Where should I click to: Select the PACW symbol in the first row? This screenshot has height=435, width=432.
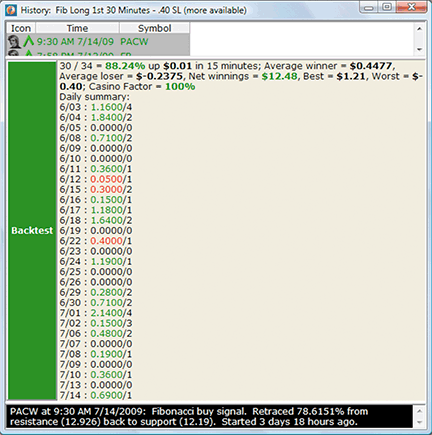(134, 42)
